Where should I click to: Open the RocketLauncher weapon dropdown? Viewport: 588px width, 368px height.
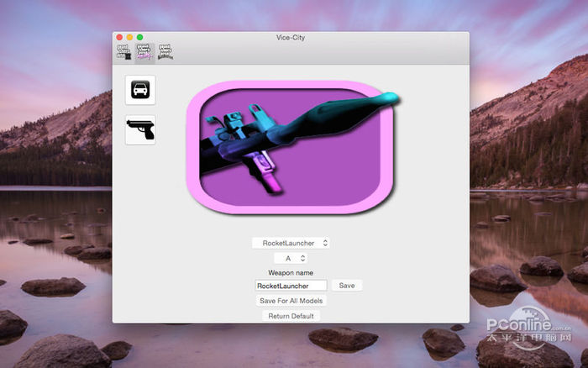point(291,243)
